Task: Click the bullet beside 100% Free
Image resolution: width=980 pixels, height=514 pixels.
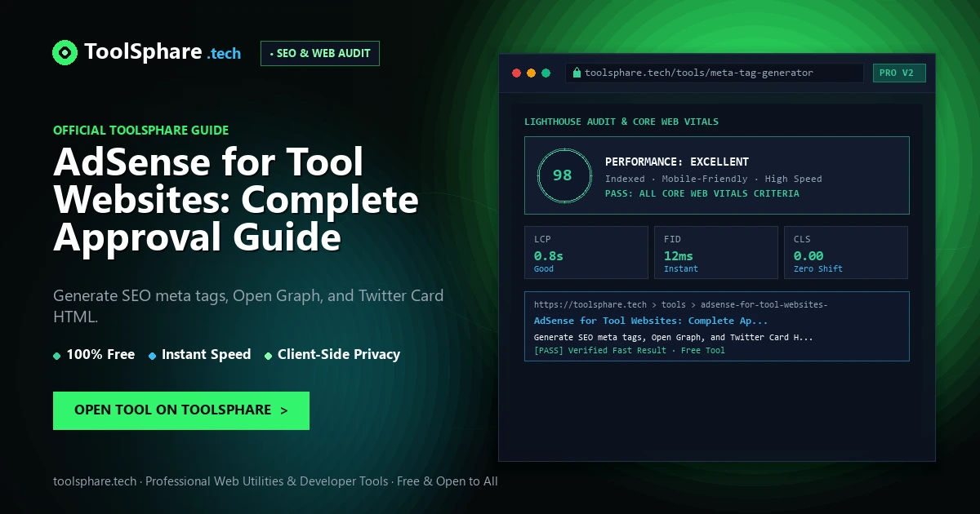Action: (x=56, y=356)
